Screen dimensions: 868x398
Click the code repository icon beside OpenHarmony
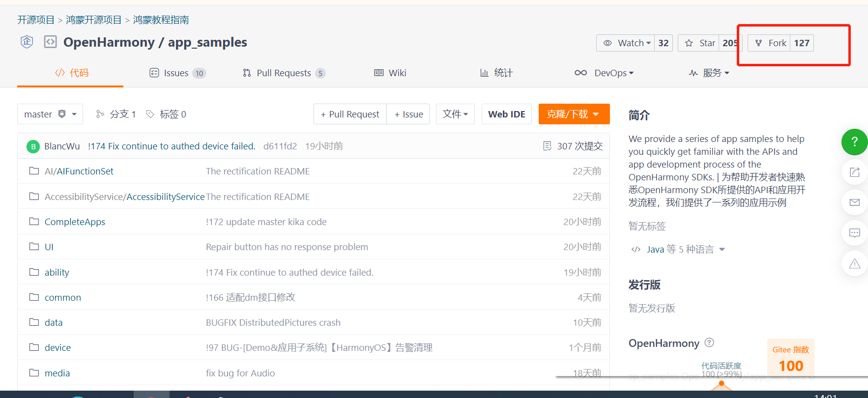pyautogui.click(x=50, y=42)
